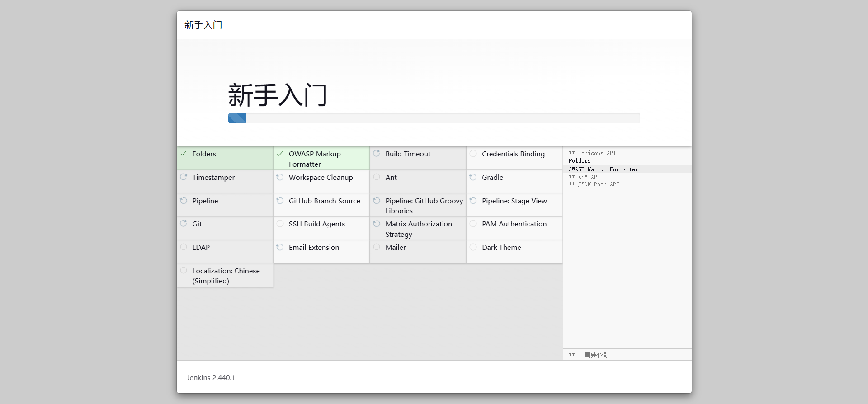The image size is (868, 404).
Task: Click the OWASP Markup Formatter checkmark icon
Action: (x=280, y=154)
